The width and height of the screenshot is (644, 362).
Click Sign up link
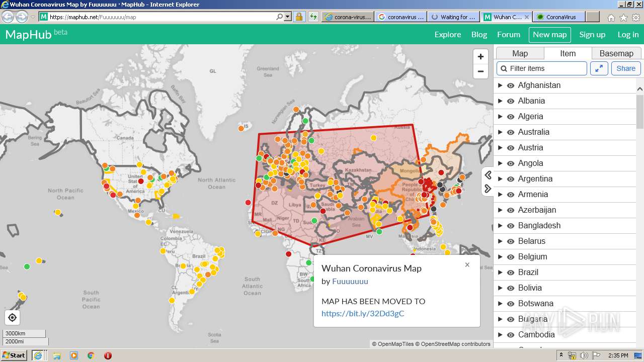coord(592,35)
